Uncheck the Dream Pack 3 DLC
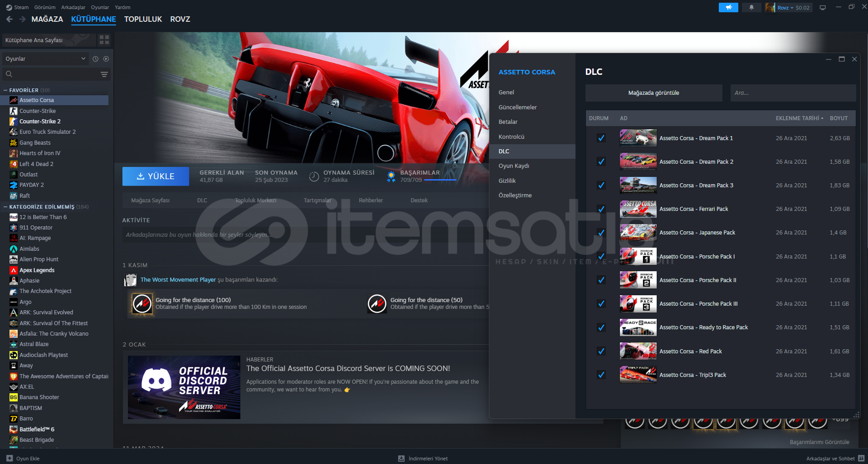The height and width of the screenshot is (464, 868). coord(601,185)
